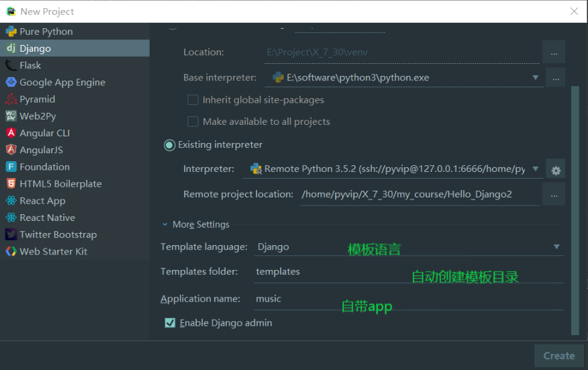The width and height of the screenshot is (588, 370).
Task: Choose Google App Engine project type
Action: [x=75, y=82]
